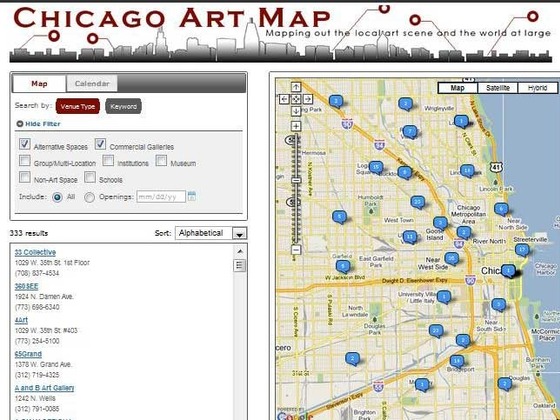Uncheck Commercial Galleries checkbox
Screen dimensions: 560x420
100,144
